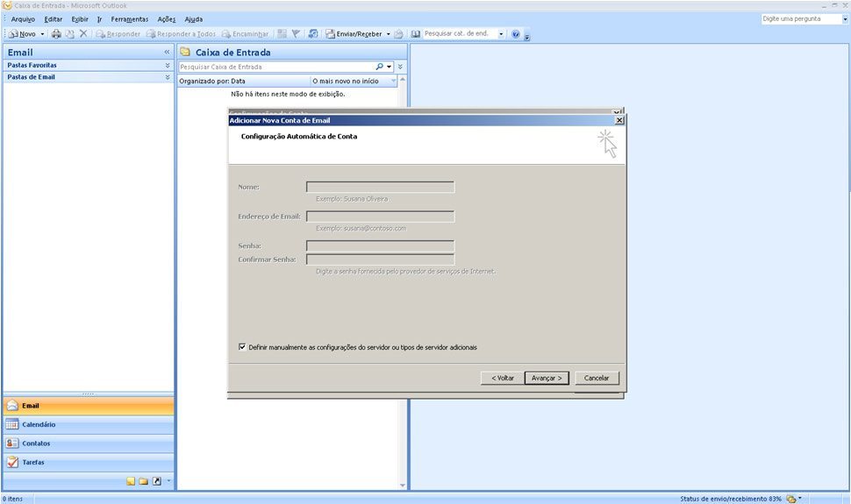This screenshot has width=851, height=504.
Task: Click the blue Help question mark icon
Action: click(x=516, y=34)
